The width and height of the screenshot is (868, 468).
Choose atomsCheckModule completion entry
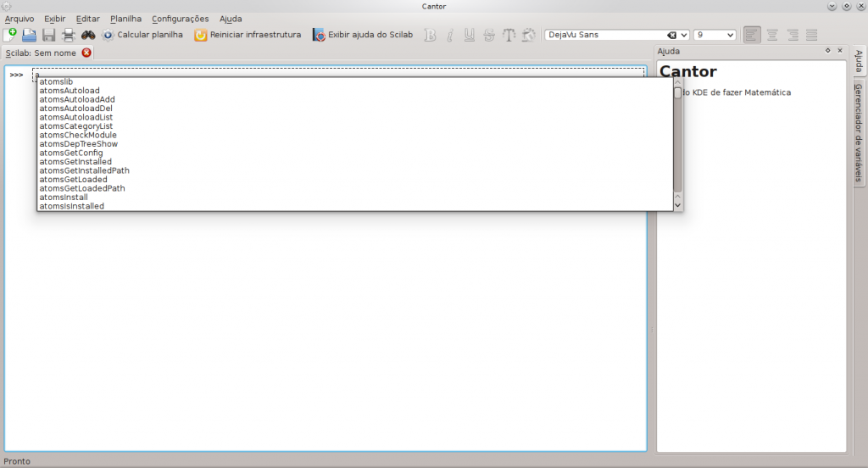pyautogui.click(x=355, y=135)
